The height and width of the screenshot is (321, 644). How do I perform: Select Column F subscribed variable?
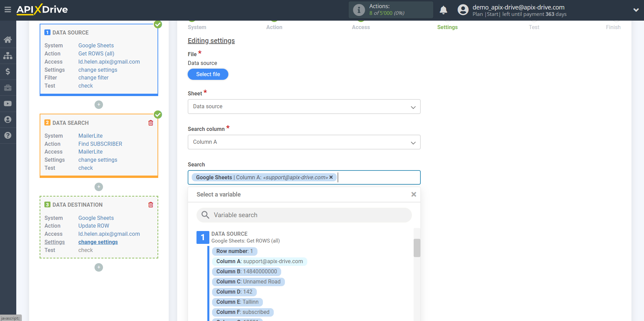[x=243, y=312]
